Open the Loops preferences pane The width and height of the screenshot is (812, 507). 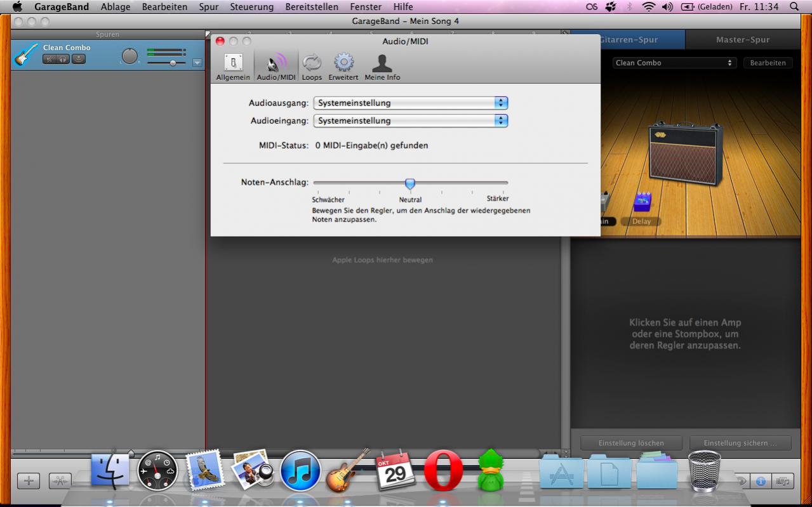[x=312, y=67]
